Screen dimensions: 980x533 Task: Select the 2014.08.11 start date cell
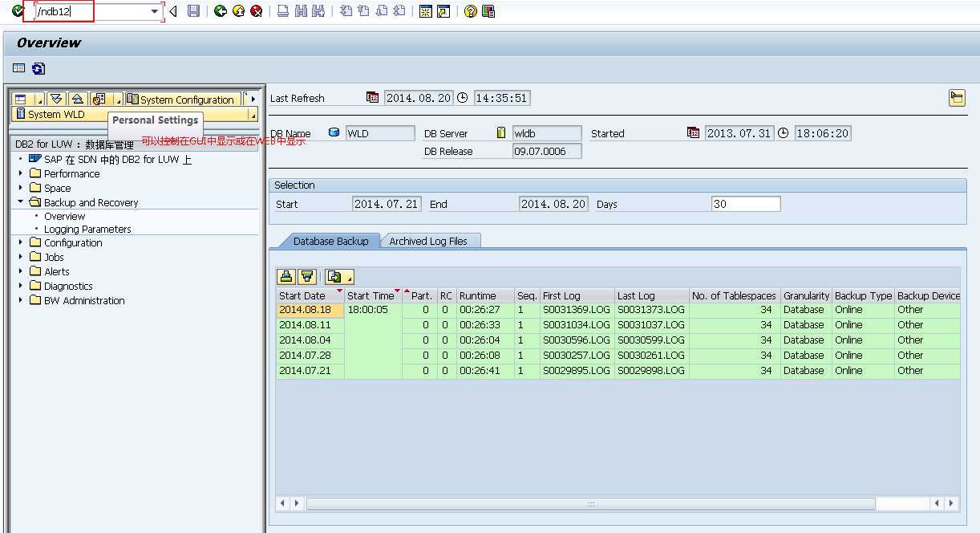(x=310, y=325)
